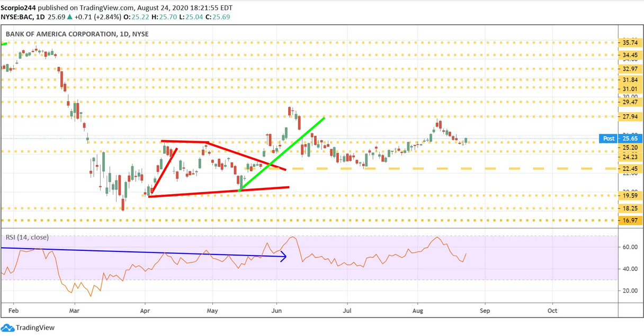Click the 25.20 price level label

[x=630, y=148]
